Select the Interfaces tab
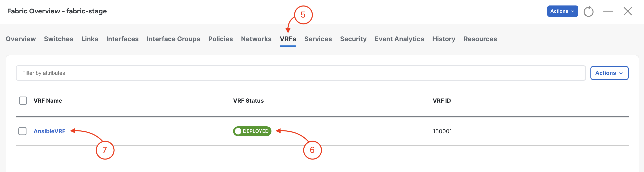Viewport: 644px width, 172px height. [x=122, y=39]
